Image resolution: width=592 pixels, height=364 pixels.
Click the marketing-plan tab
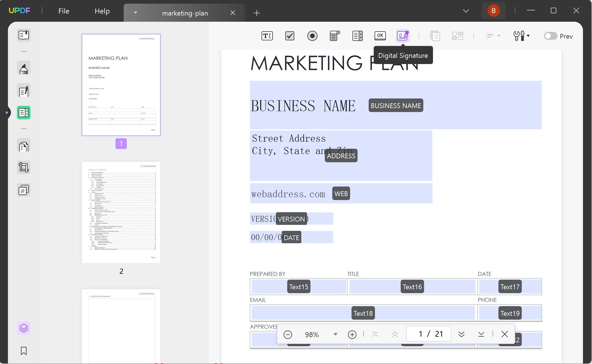(x=185, y=13)
